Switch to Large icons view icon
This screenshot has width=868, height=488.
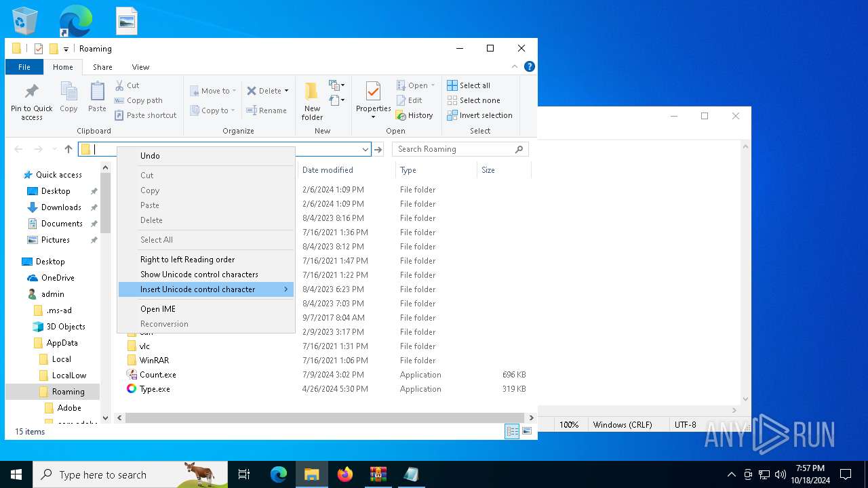tap(527, 431)
